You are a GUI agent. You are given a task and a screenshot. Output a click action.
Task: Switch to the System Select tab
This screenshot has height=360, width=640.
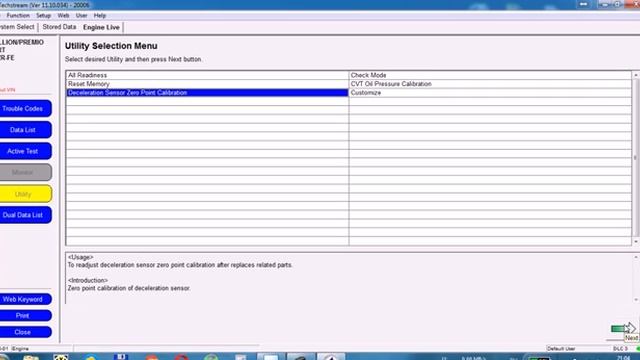point(17,27)
